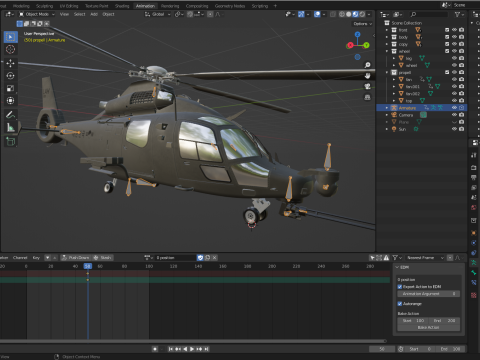Open the Bone Constraints properties tab
Viewport: 480px width, 360px height.
click(x=474, y=283)
